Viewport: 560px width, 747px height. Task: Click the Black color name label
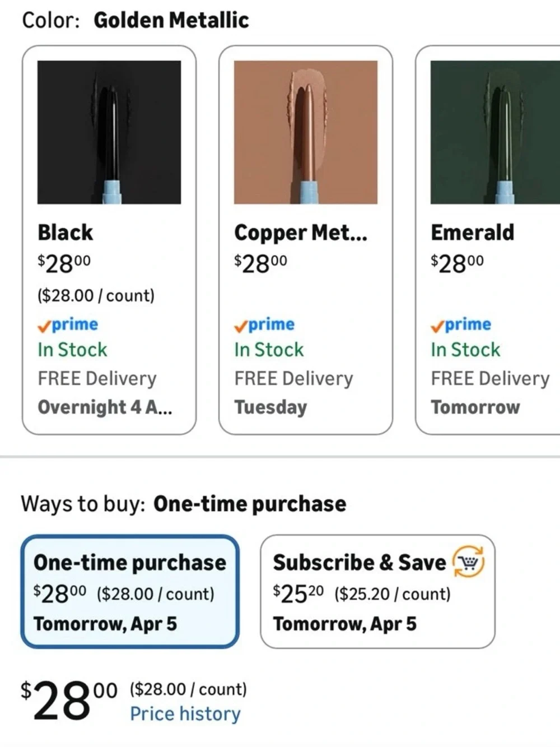click(65, 233)
